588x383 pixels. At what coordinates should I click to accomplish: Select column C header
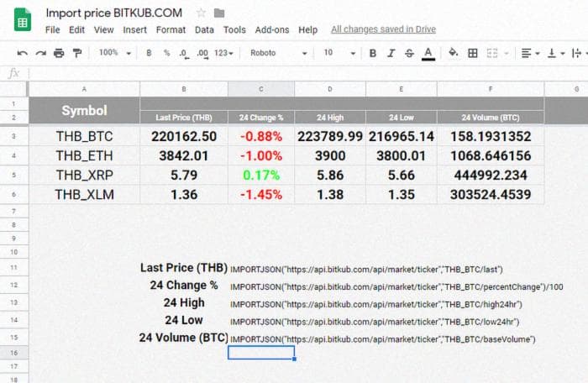[261, 89]
